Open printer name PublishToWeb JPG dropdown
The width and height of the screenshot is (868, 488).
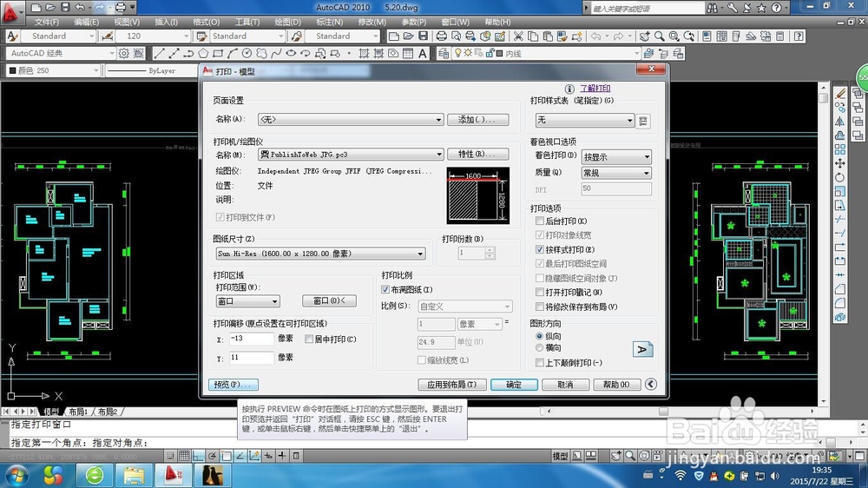point(351,154)
